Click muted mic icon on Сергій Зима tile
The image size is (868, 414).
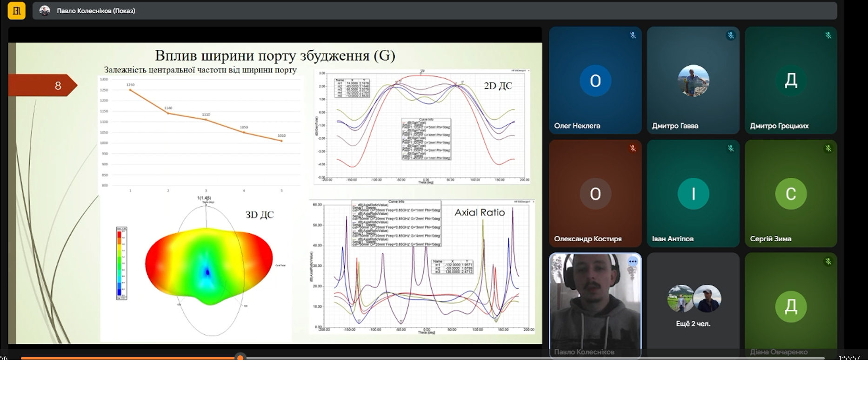pyautogui.click(x=828, y=149)
